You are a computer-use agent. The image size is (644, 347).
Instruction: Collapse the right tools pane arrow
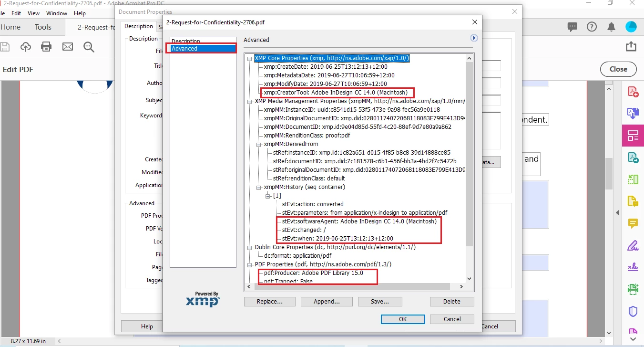(x=617, y=213)
